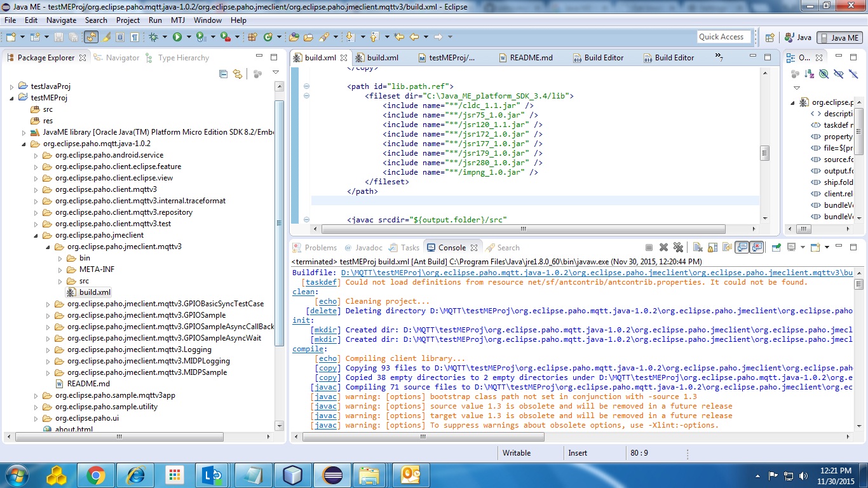
Task: Click Hide Internal Targets icon in Outline
Action: coord(824,74)
